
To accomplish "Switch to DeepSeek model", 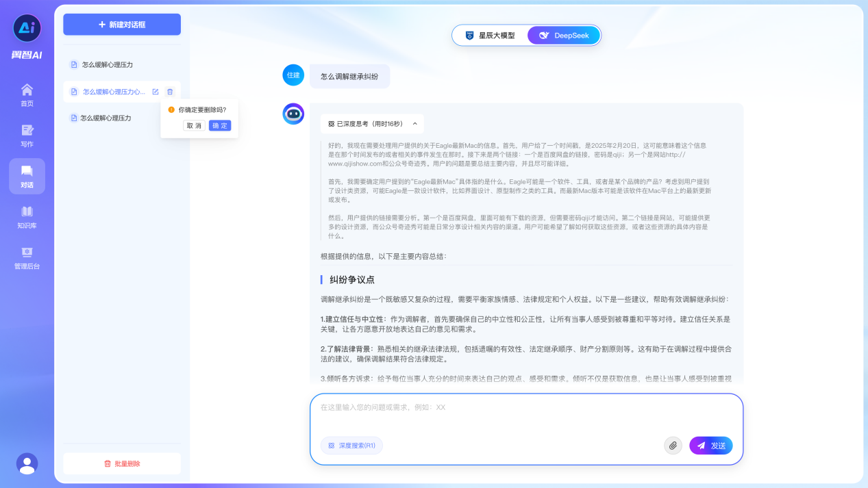I will coord(563,36).
